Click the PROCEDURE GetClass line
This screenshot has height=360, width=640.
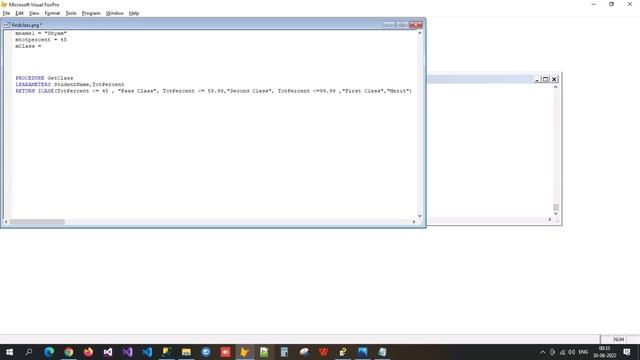coord(44,78)
